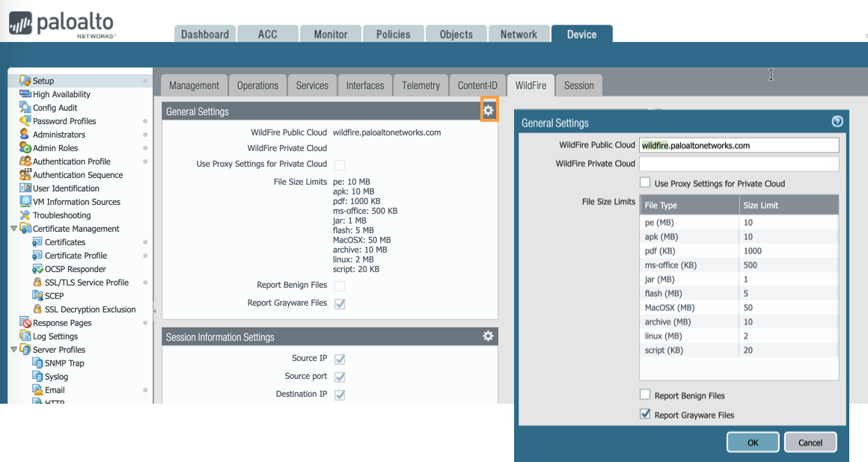Click SNMP Trap icon
Viewport: 868px width, 462px height.
coord(37,363)
